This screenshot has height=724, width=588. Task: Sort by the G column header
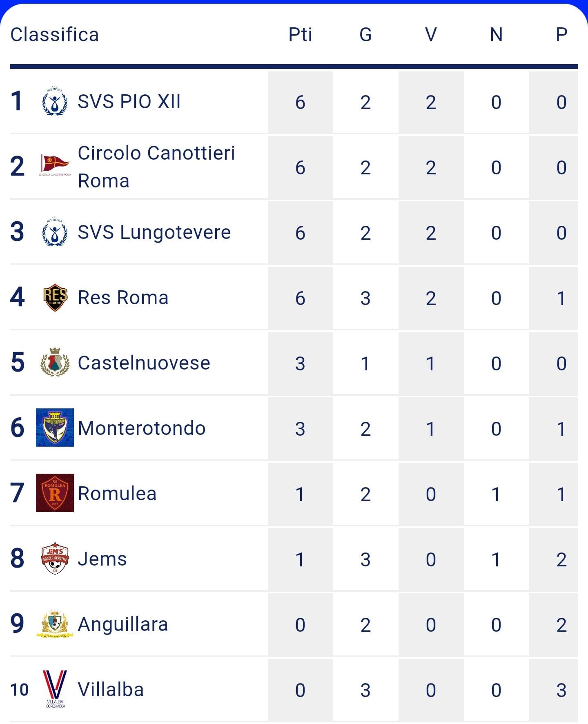(365, 35)
